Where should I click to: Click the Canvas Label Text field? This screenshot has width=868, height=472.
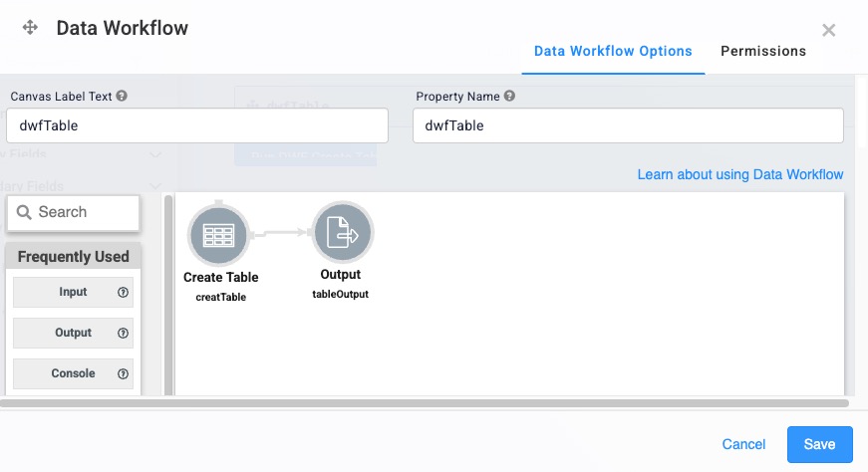coord(197,125)
